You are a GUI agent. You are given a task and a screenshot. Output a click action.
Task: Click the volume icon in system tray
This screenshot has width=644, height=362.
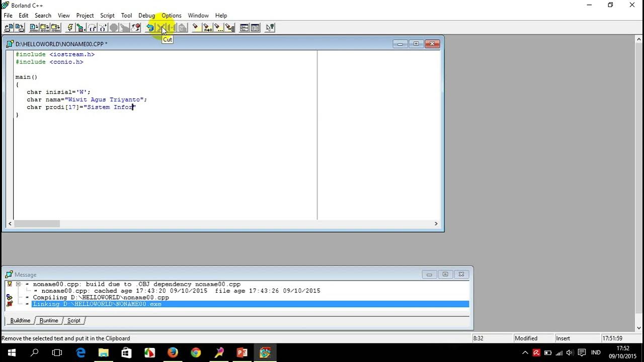(570, 352)
